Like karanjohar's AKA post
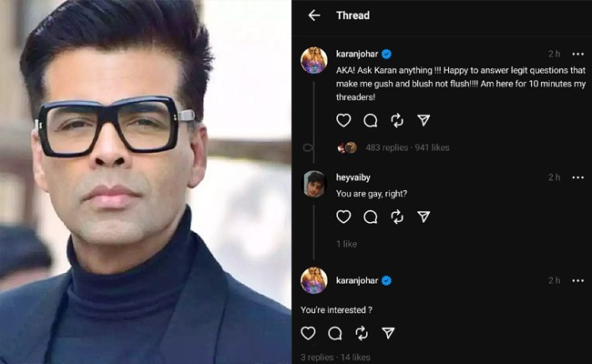The height and width of the screenshot is (364, 592). (x=343, y=120)
